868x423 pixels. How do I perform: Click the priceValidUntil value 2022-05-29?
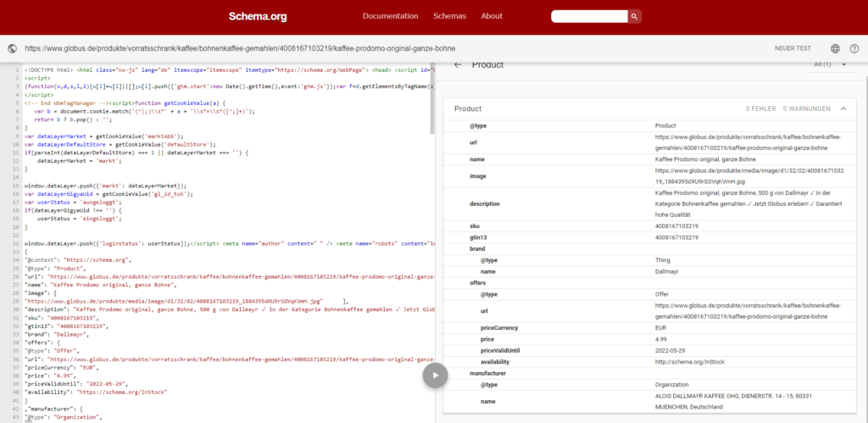coord(671,350)
